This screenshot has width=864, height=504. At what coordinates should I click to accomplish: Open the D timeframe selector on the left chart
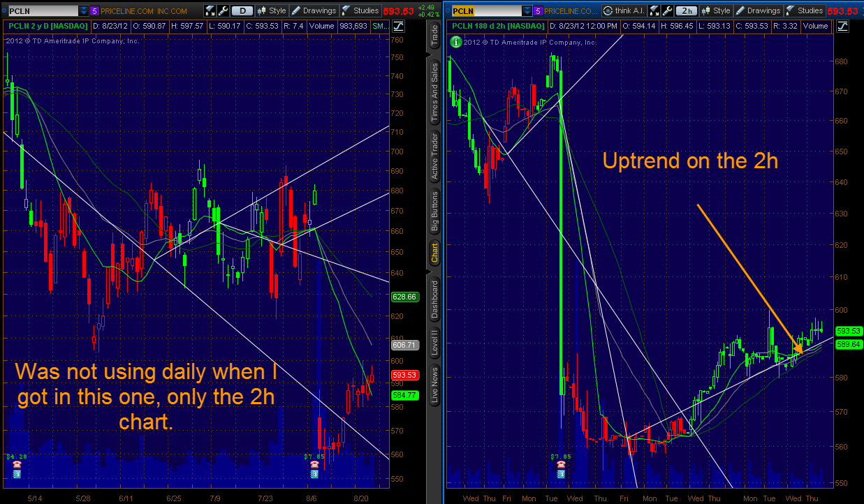[x=242, y=10]
